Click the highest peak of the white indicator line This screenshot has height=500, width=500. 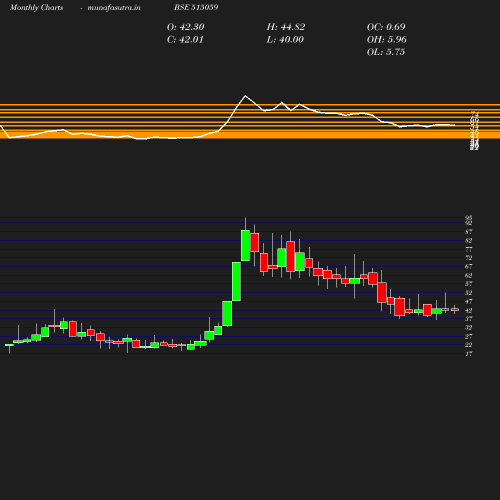[246, 96]
